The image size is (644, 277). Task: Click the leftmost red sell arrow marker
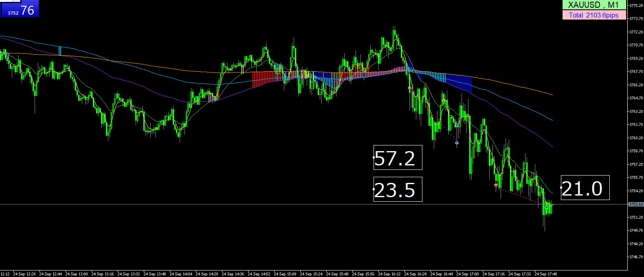pos(409,88)
